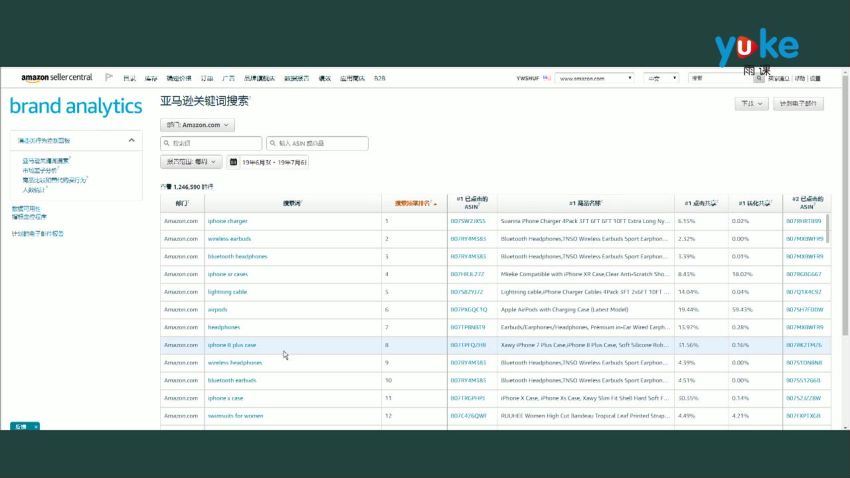Open the market basket analysis sidebar link
Screen dimensions: 850x478
tap(40, 170)
